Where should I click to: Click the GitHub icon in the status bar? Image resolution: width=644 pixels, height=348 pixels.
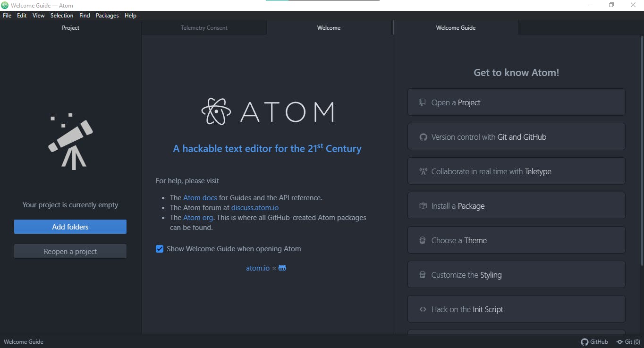585,342
